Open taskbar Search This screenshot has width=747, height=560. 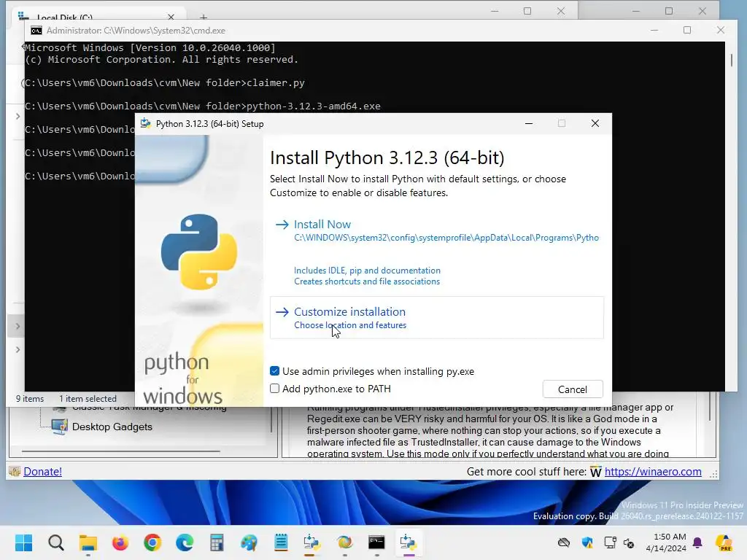pos(55,542)
